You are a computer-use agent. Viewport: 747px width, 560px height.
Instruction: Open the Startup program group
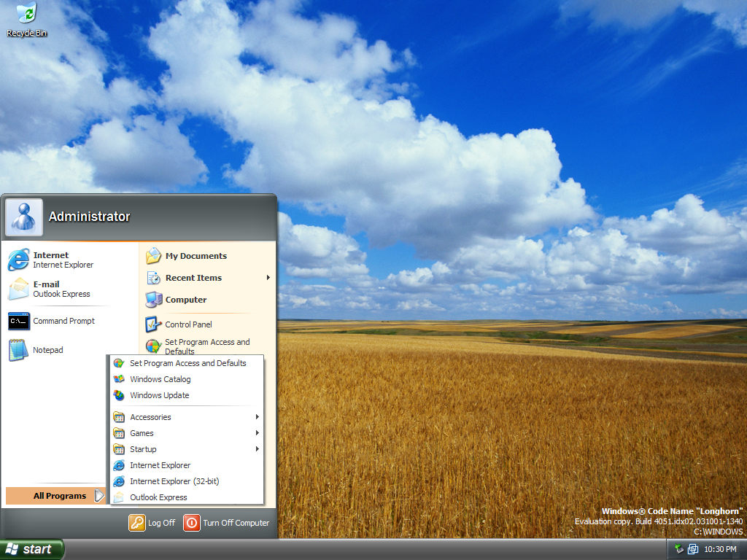click(187, 449)
